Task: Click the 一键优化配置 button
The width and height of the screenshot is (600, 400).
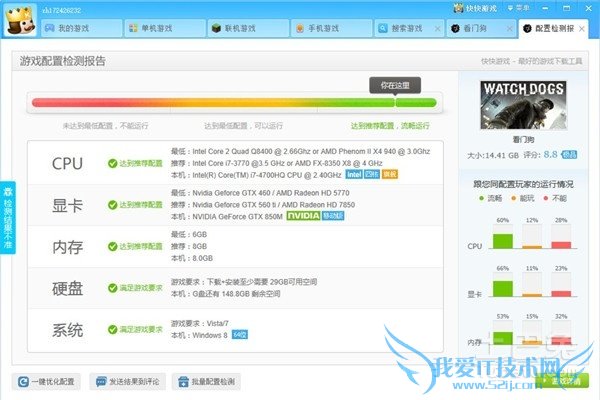Action: (46, 382)
